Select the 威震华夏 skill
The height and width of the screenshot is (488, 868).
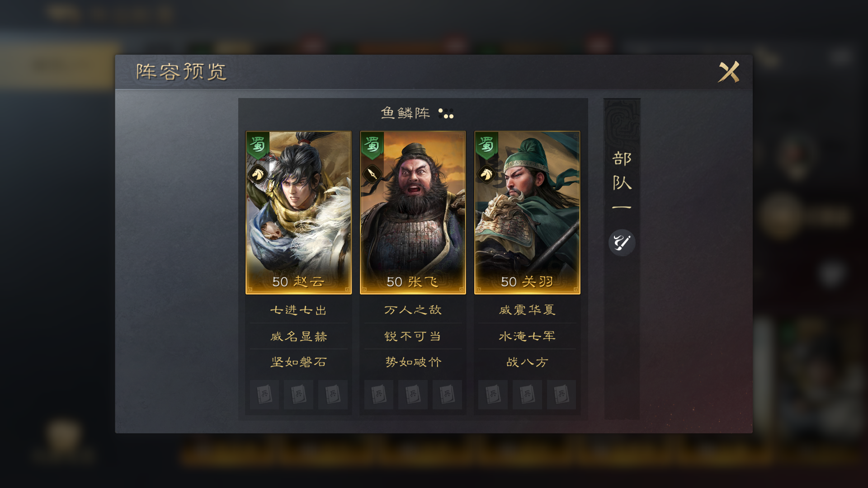point(527,310)
